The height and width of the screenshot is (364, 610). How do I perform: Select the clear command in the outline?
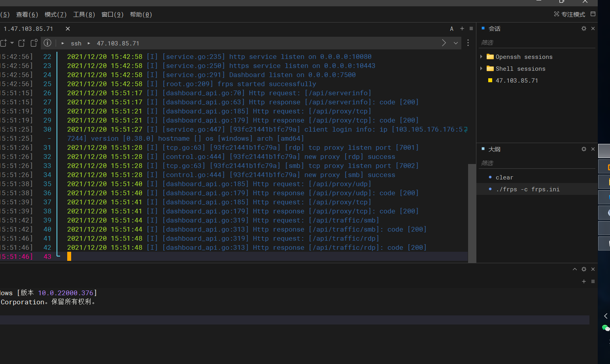504,177
